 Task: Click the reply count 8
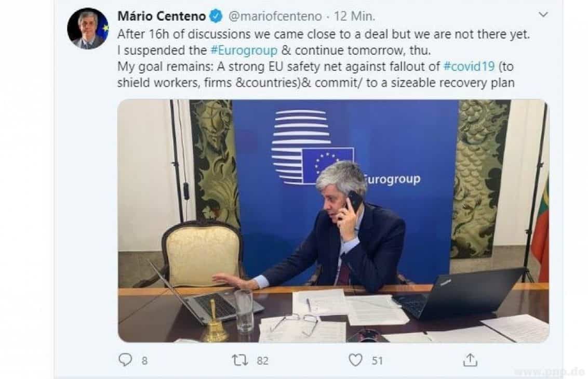coord(145,361)
